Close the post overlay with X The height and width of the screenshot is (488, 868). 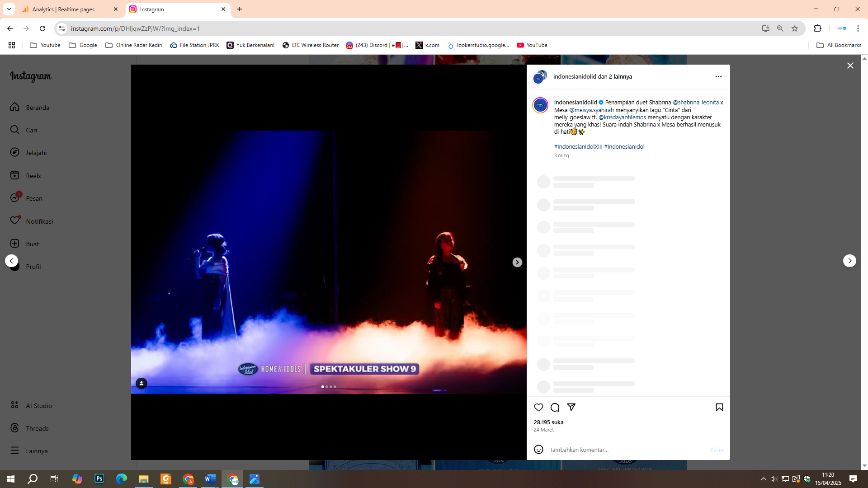[x=850, y=66]
